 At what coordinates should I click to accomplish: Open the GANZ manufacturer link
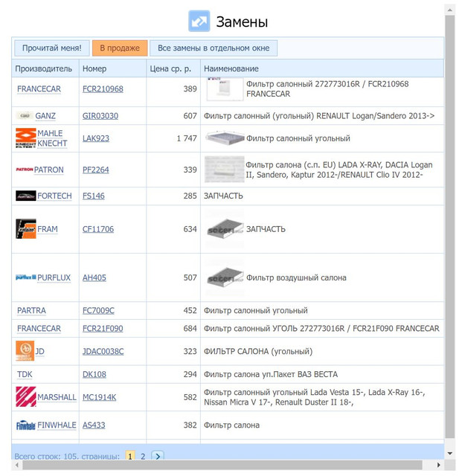coord(45,116)
